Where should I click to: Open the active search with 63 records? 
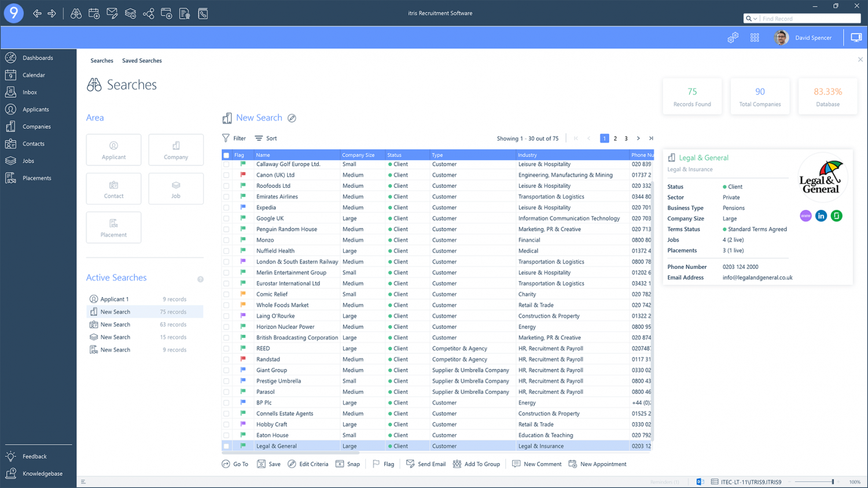pyautogui.click(x=145, y=324)
